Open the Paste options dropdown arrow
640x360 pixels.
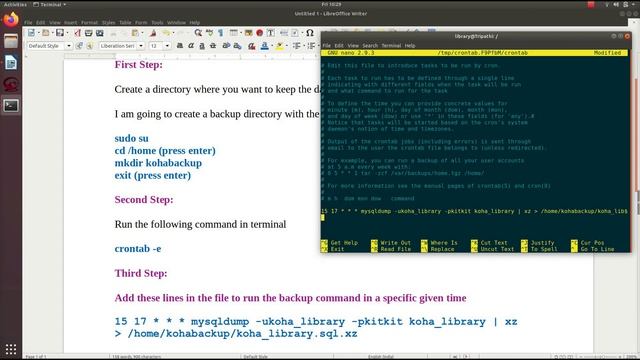click(x=142, y=33)
